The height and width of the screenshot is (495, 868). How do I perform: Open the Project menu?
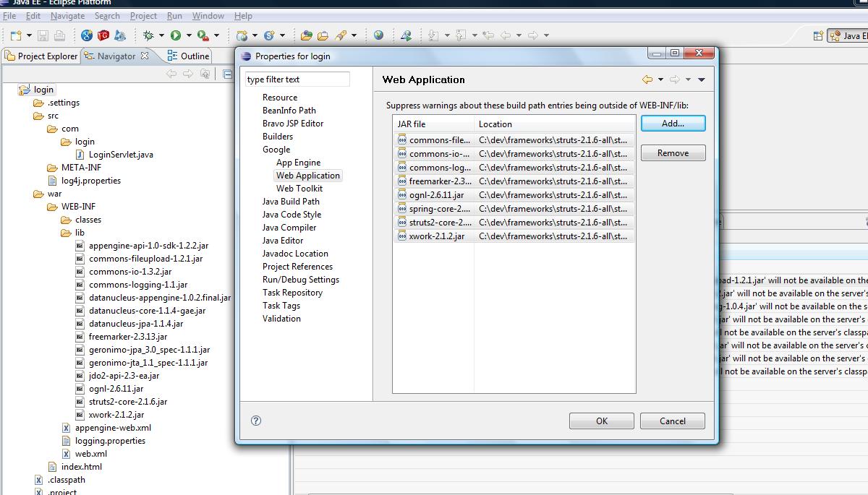point(143,15)
